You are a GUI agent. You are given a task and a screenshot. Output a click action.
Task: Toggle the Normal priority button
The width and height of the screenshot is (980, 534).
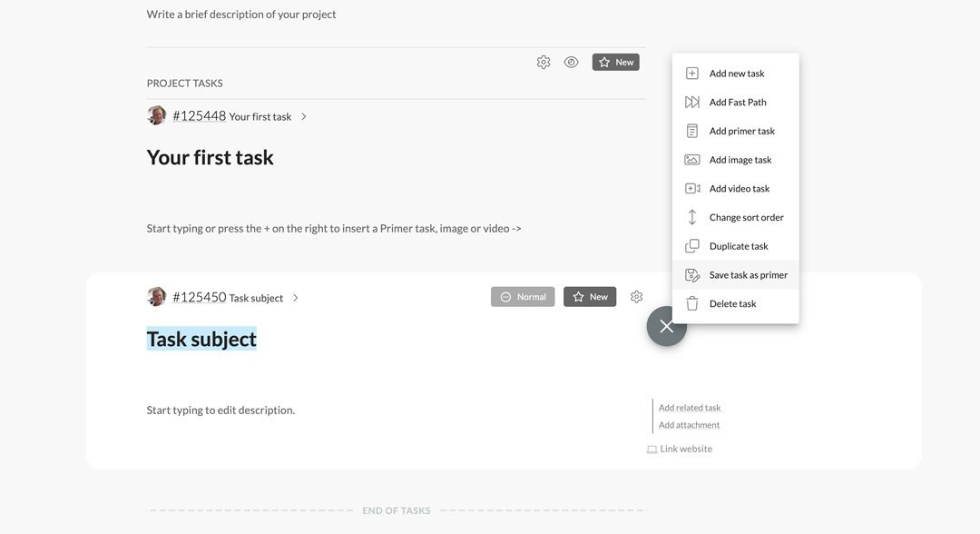pyautogui.click(x=523, y=297)
